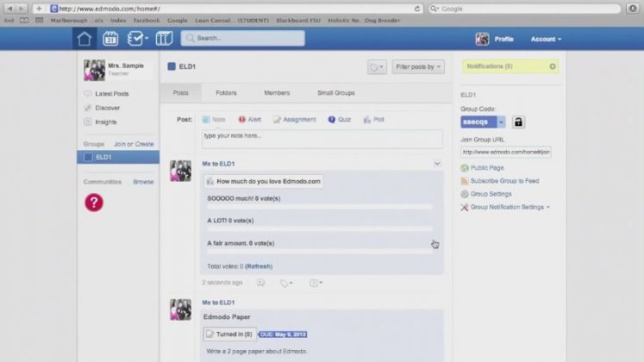
Task: Click the Safari address bar
Action: pos(236,9)
